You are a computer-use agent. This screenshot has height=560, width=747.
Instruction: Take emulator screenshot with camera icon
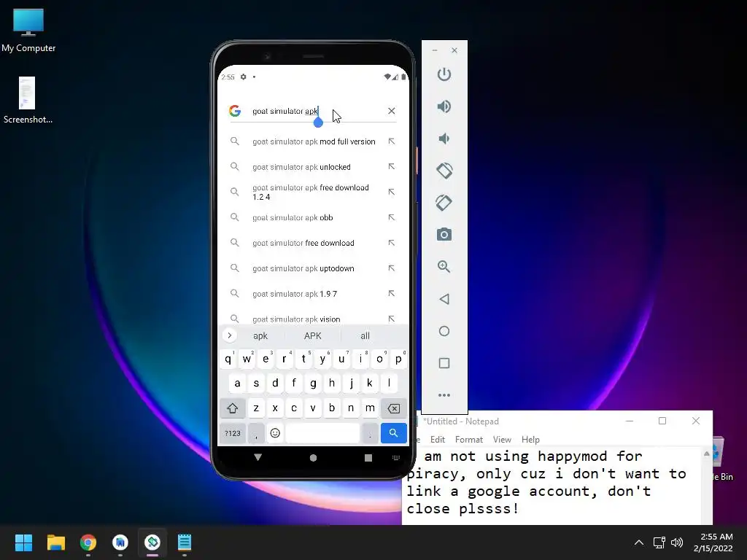pyautogui.click(x=444, y=234)
